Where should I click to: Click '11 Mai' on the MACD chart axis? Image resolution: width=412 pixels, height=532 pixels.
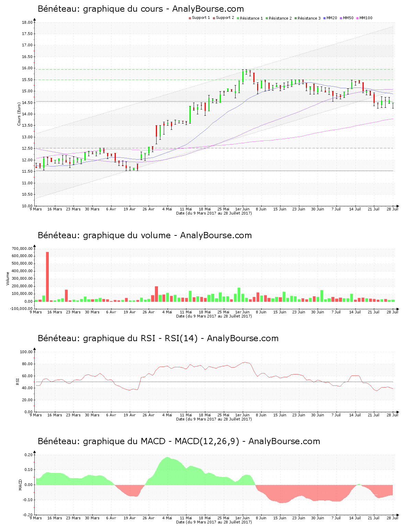(186, 518)
